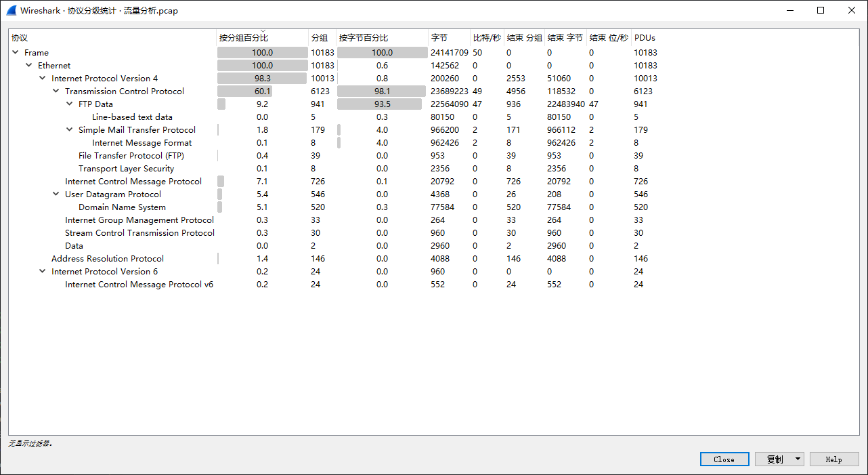Sort by the 结束 分组 column header
Viewport: 868px width, 475px height.
[x=525, y=38]
